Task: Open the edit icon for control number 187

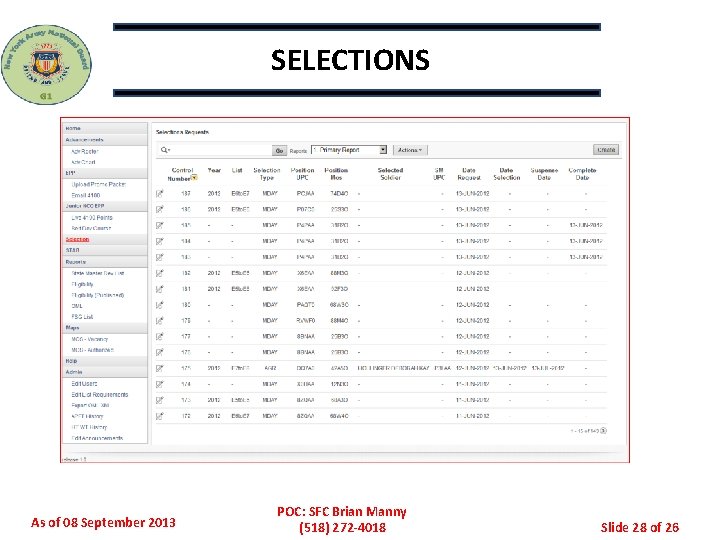Action: pyautogui.click(x=160, y=193)
